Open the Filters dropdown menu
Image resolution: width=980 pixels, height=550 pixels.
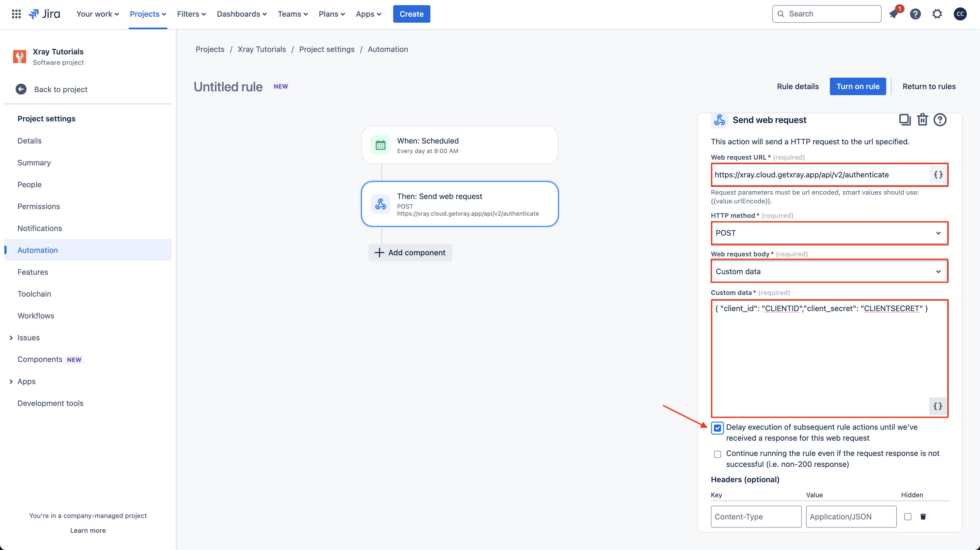[x=191, y=14]
